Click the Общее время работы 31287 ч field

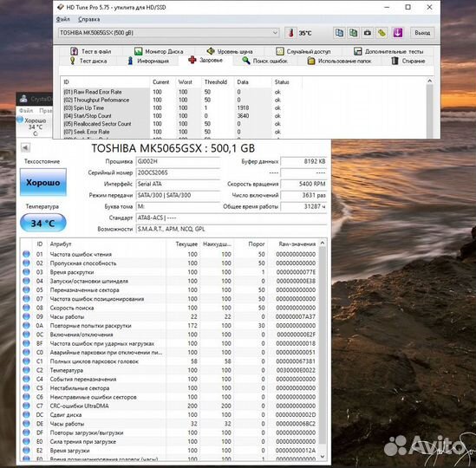(x=303, y=206)
